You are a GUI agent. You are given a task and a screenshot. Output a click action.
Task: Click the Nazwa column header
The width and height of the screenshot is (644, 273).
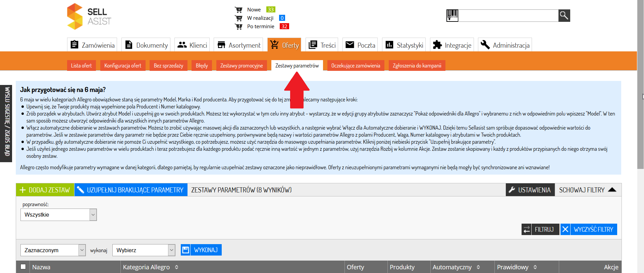click(x=41, y=267)
